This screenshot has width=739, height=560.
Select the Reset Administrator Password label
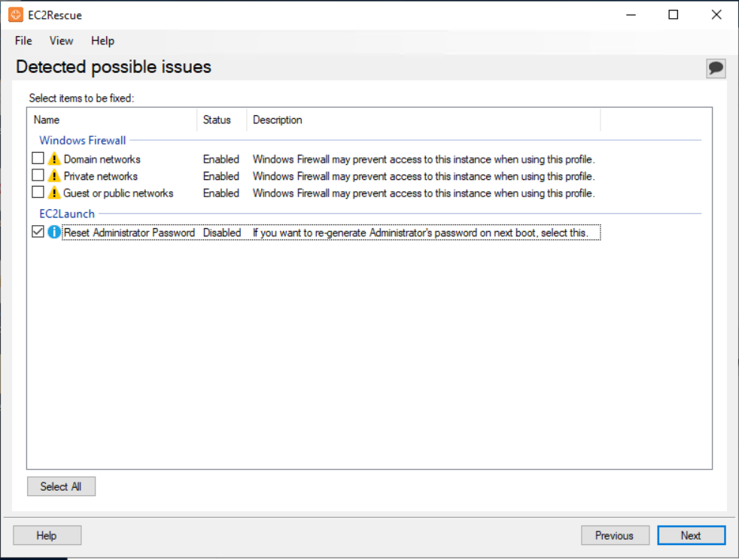[x=129, y=233]
